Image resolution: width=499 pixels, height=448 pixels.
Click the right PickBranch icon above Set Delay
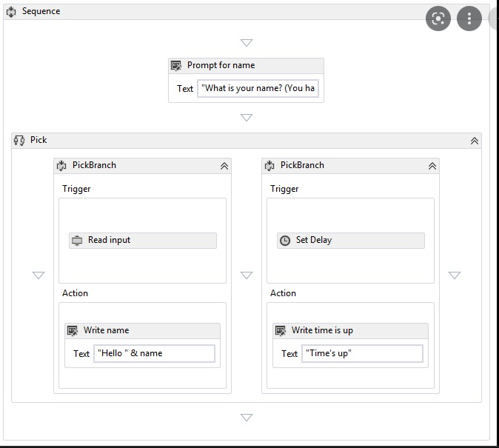pos(269,166)
